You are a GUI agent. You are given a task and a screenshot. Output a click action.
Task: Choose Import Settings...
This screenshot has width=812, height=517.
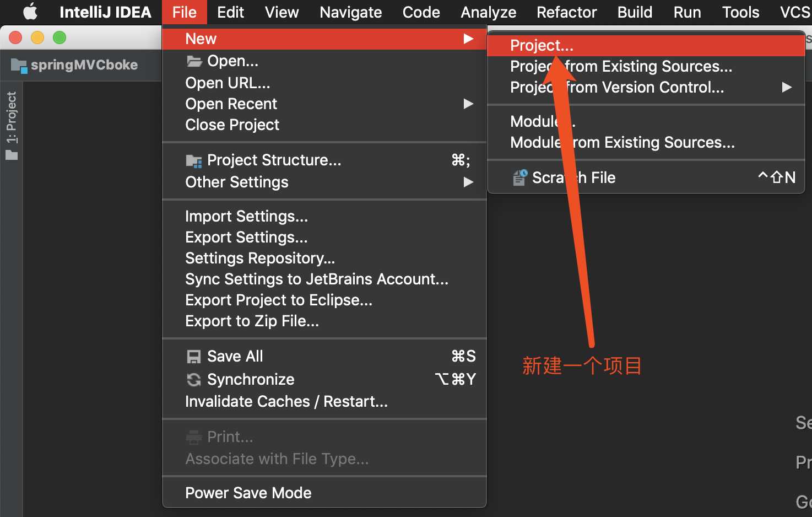[x=324, y=216]
